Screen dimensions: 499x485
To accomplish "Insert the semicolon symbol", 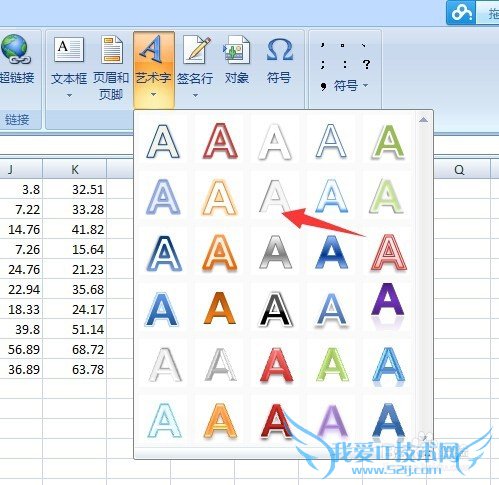I will tap(322, 64).
